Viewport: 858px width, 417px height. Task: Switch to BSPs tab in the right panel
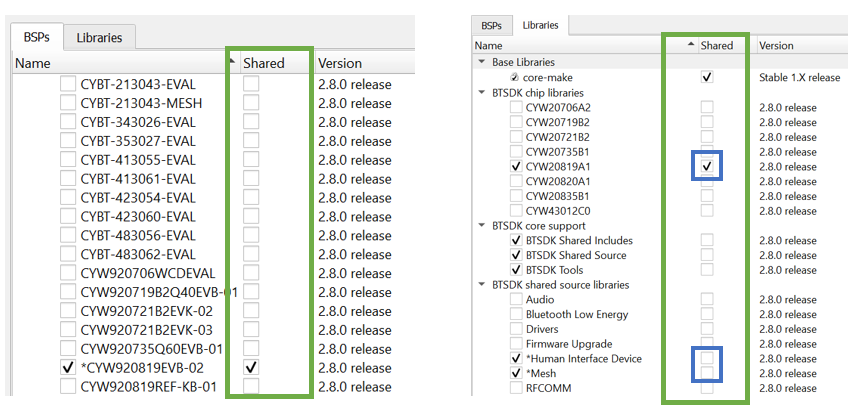(x=492, y=26)
